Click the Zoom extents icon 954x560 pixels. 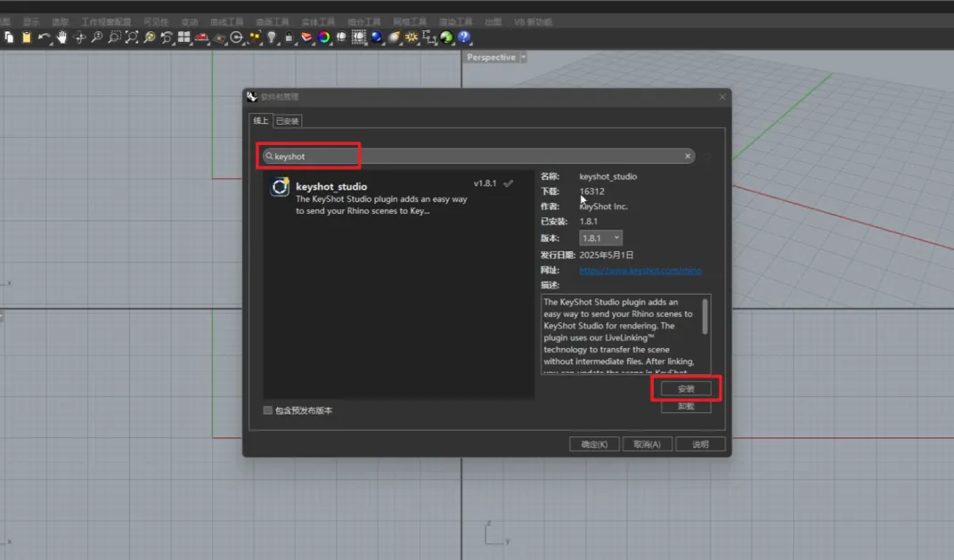132,37
